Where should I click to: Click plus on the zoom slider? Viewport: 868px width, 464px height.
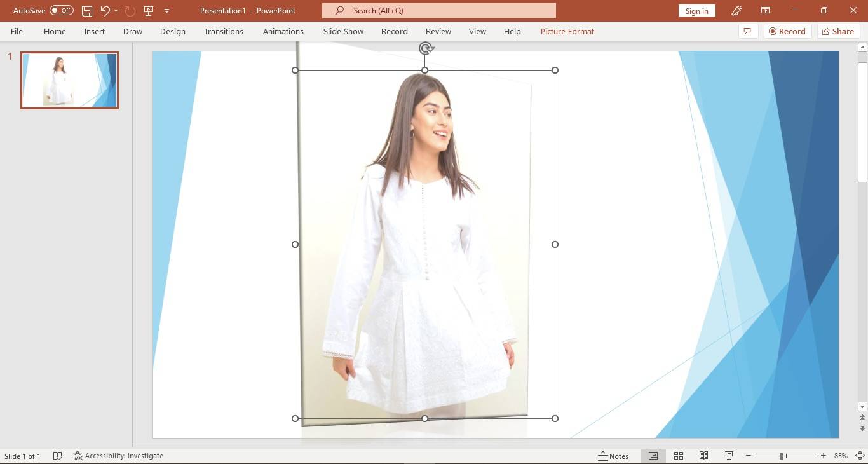pyautogui.click(x=823, y=456)
